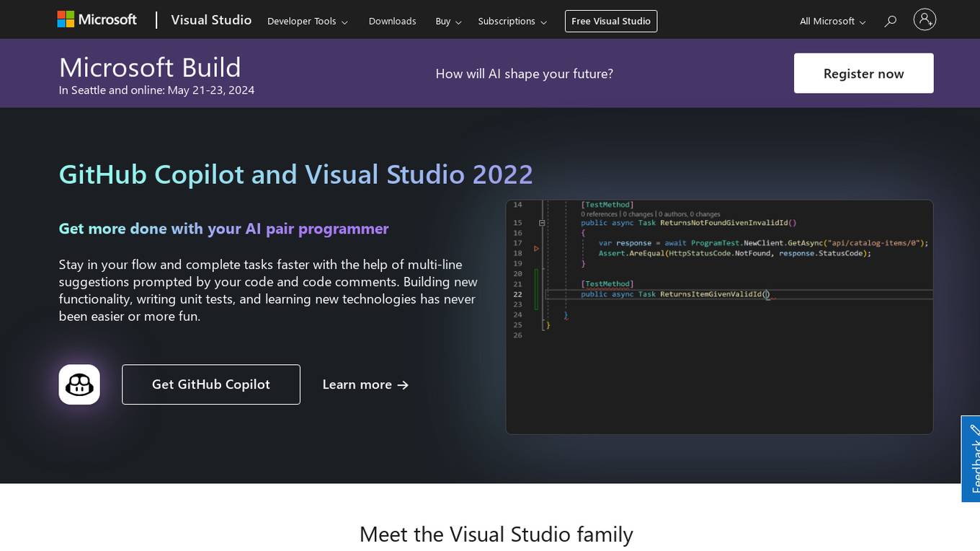This screenshot has width=980, height=551.
Task: Click the Free Visual Studio button
Action: point(611,22)
